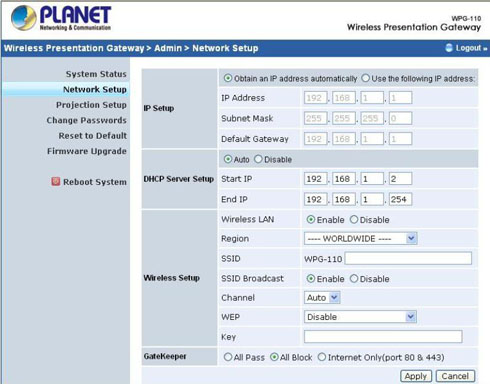Select Obtain an IP address automatically
Viewport: 490px width, 384px height.
click(x=228, y=78)
